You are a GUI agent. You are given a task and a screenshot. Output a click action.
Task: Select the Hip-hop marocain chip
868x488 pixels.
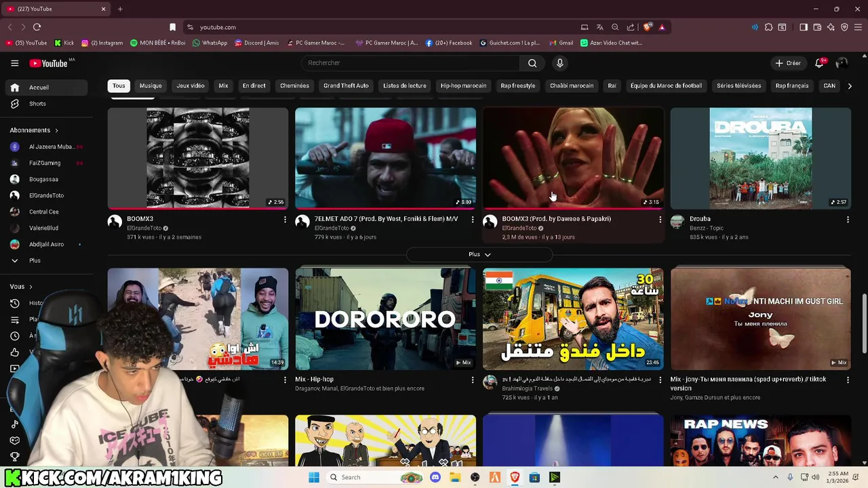point(463,86)
